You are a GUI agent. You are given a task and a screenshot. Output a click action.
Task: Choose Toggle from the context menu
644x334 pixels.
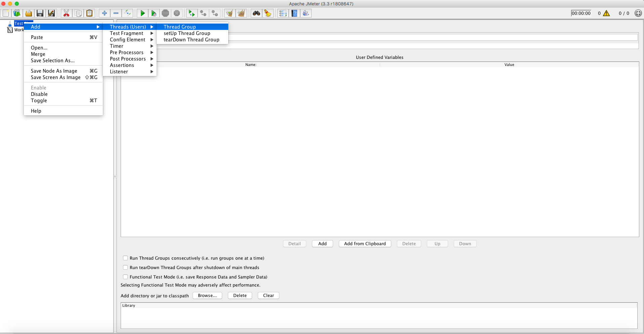point(63,101)
